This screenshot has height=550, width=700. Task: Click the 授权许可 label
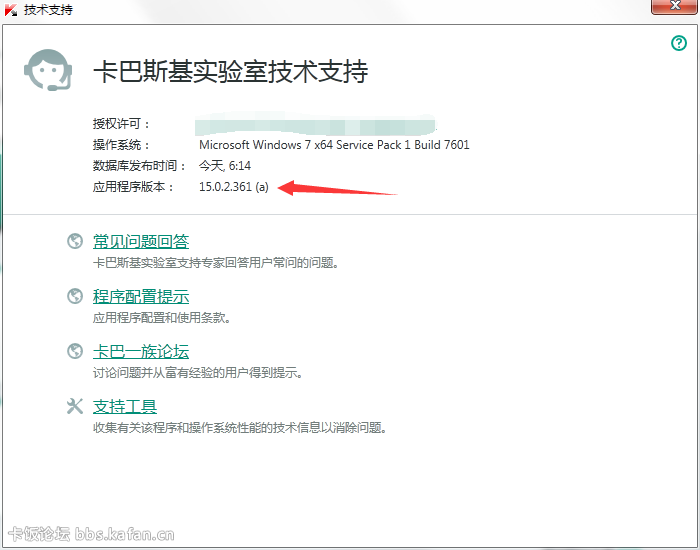click(121, 124)
